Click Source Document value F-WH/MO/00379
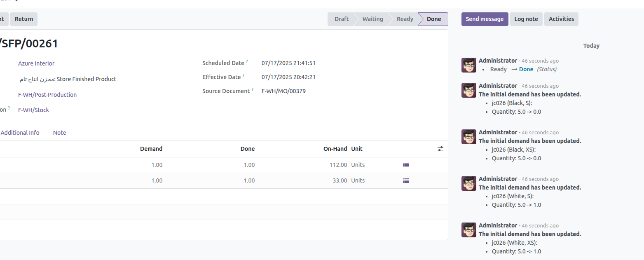 pos(283,91)
